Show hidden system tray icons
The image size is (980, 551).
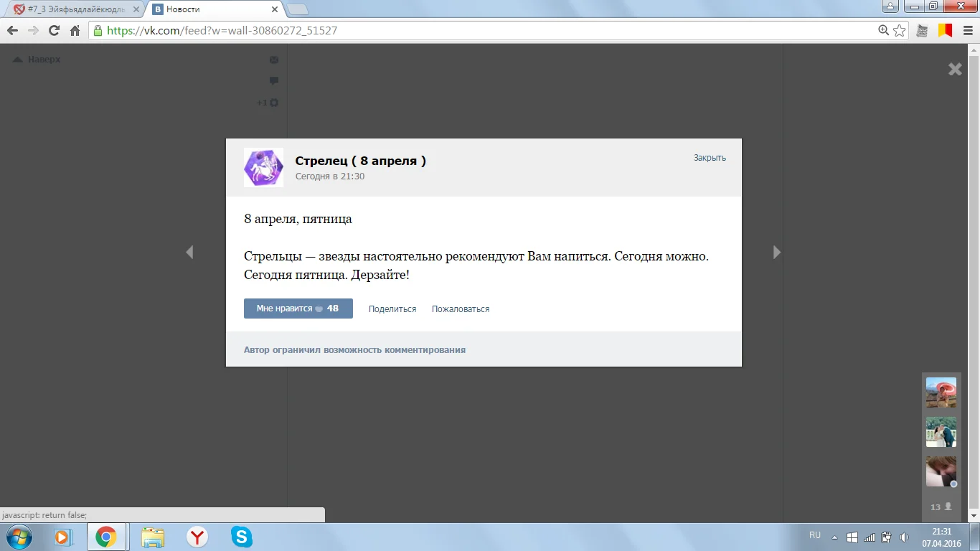pyautogui.click(x=834, y=537)
